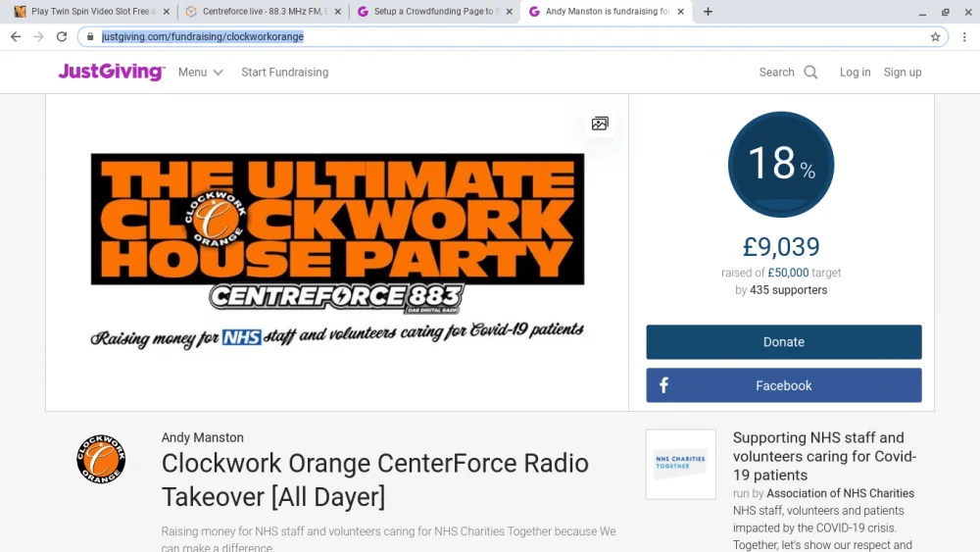This screenshot has width=980, height=552.
Task: Close the Setup a Crowdfunding Page tab
Action: click(509, 11)
